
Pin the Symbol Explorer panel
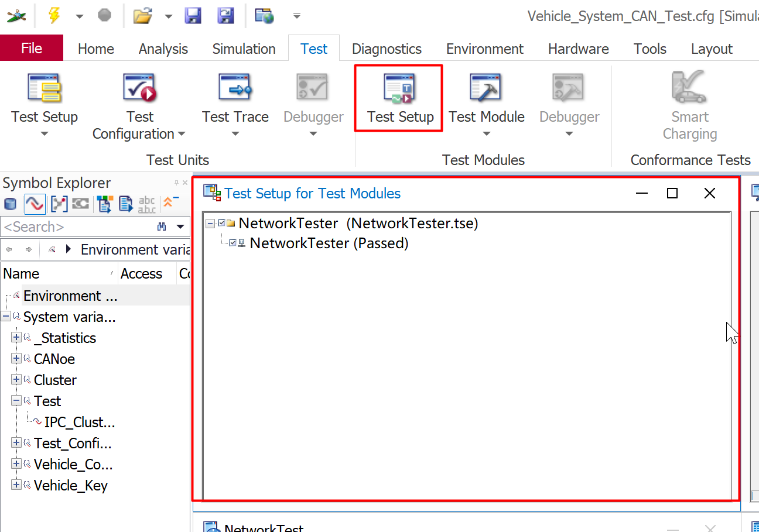click(176, 183)
